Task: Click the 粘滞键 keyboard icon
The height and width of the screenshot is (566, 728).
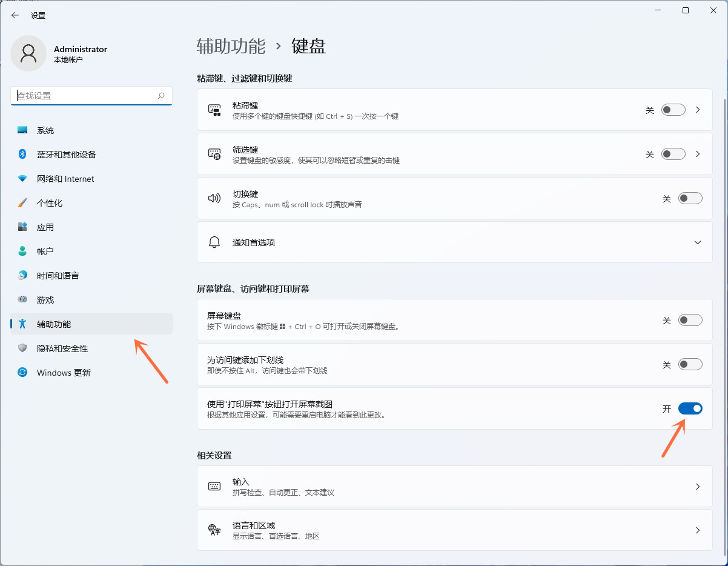Action: coord(214,109)
